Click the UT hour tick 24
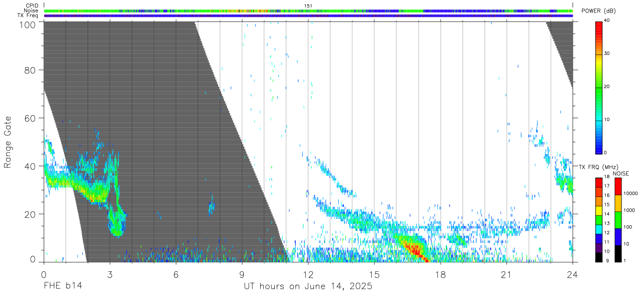This screenshot has height=297, width=644. (x=572, y=274)
